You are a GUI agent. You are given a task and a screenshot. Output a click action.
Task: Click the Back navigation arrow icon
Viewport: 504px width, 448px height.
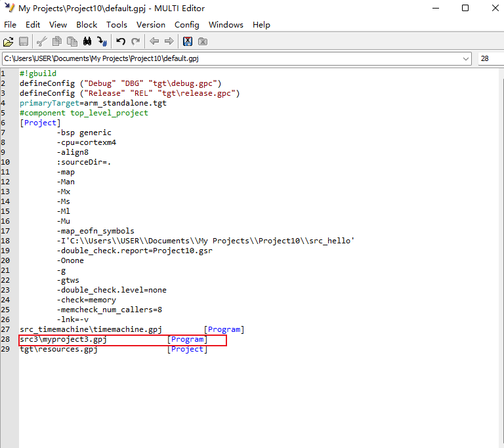[x=154, y=41]
